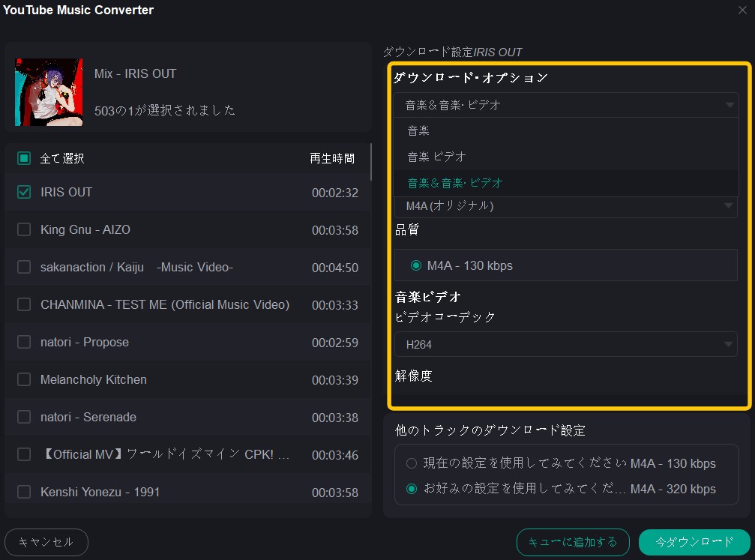Click the King Gnu - AIZO track title
Image resolution: width=755 pixels, height=560 pixels.
point(85,229)
